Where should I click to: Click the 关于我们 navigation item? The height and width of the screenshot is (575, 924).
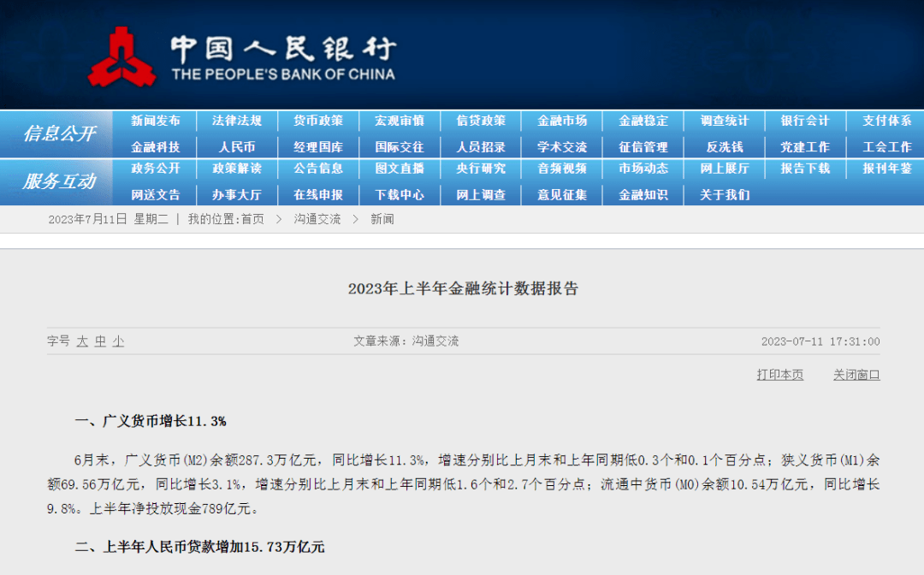(724, 195)
